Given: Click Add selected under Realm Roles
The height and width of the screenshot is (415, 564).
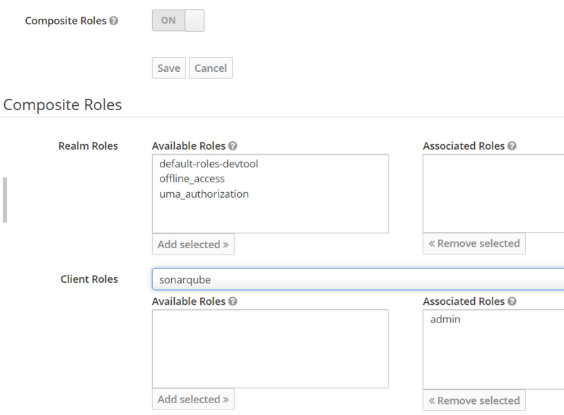Looking at the screenshot, I should point(193,244).
